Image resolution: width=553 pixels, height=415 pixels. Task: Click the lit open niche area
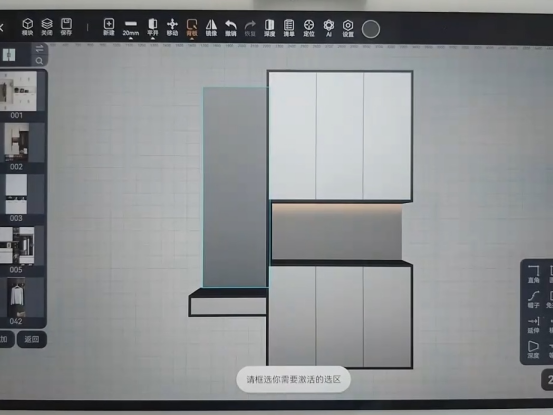tap(336, 231)
